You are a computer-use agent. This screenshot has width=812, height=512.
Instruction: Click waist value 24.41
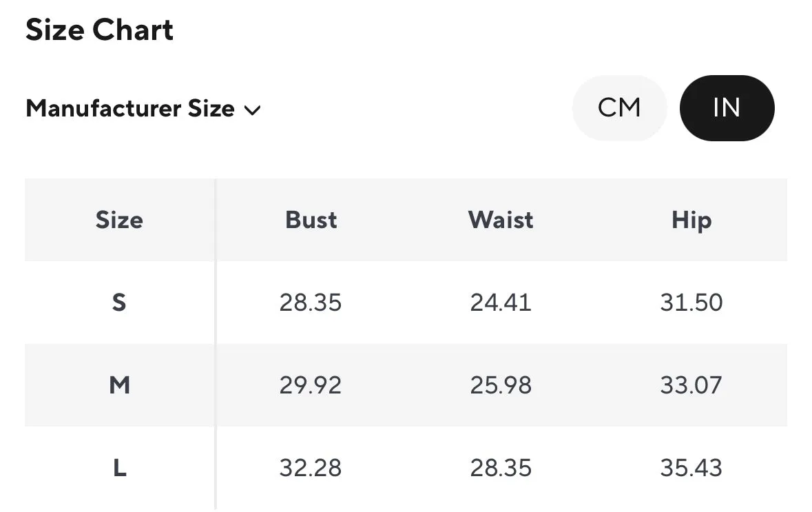tap(501, 303)
